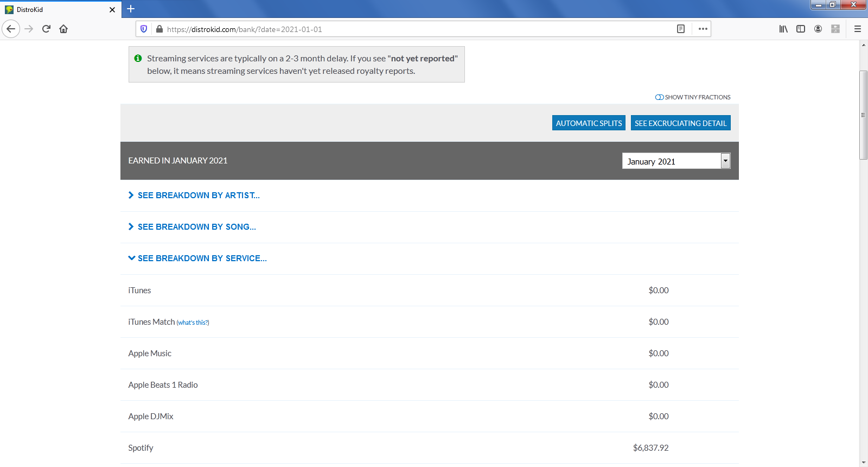Click the scrollbar up arrow
868x467 pixels.
coord(863,45)
